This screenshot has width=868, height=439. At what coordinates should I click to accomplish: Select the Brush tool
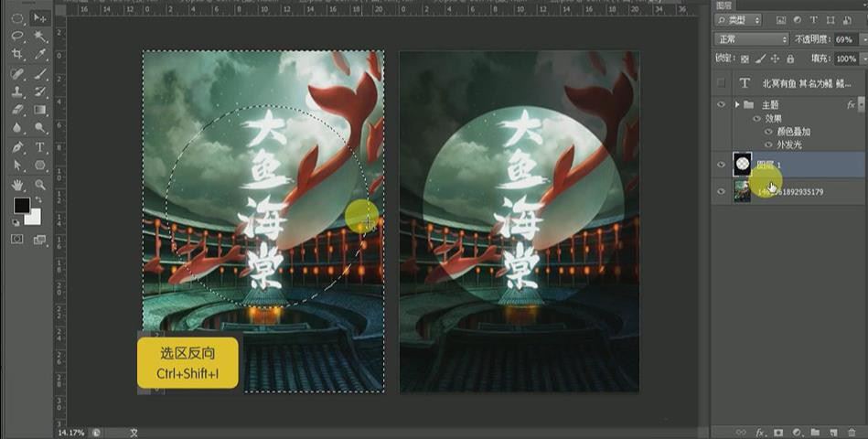coord(40,74)
